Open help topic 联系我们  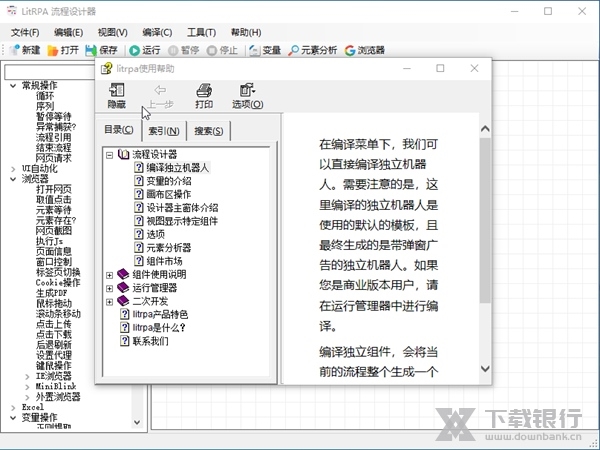pyautogui.click(x=150, y=341)
